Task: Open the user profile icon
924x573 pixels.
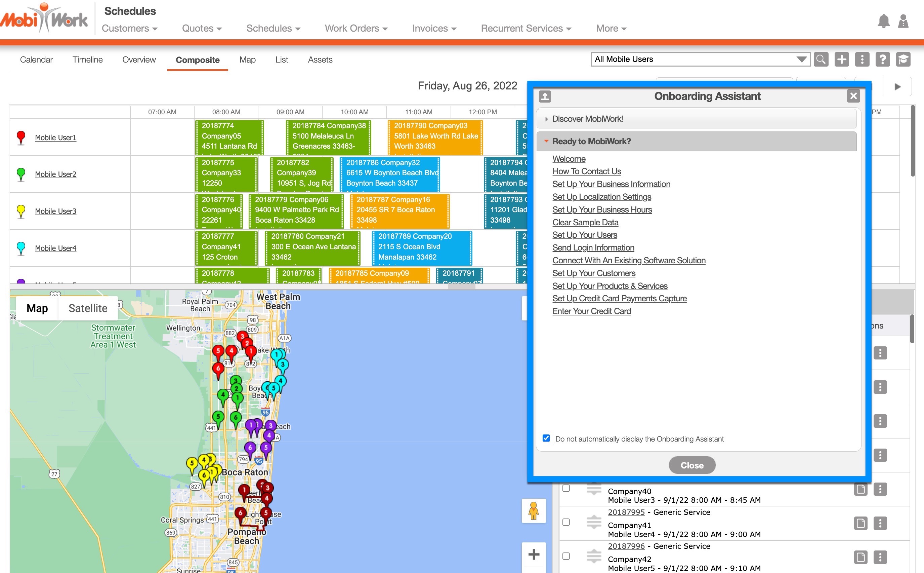Action: tap(903, 21)
